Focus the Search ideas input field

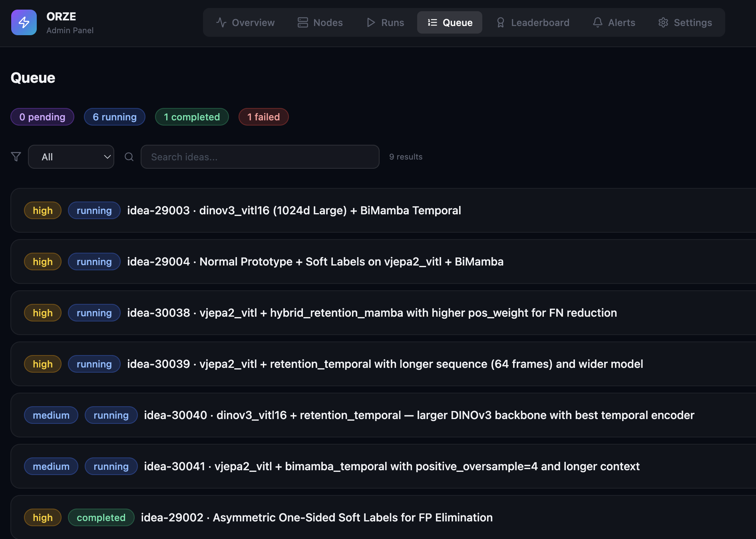(260, 157)
